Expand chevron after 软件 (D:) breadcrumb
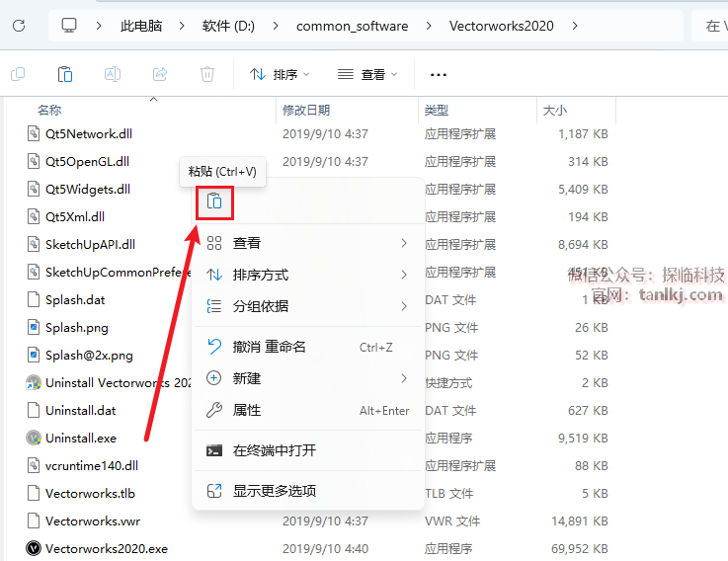This screenshot has height=561, width=728. [x=276, y=26]
